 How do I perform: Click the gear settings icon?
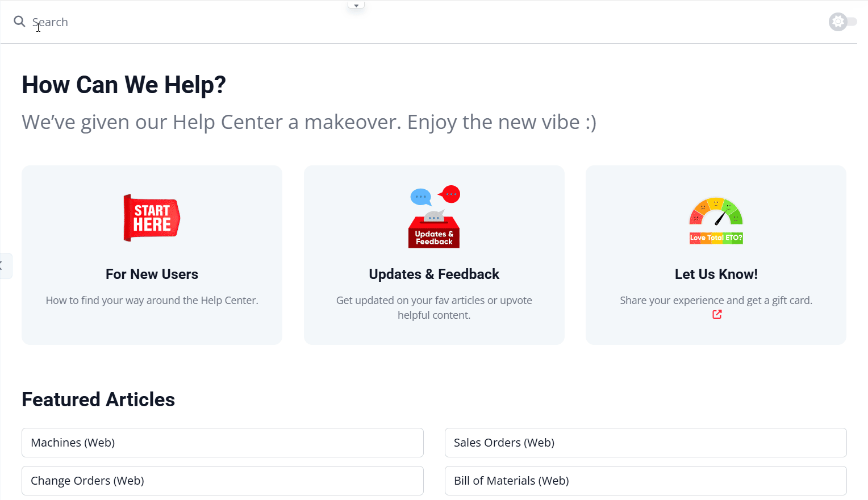[x=837, y=22]
